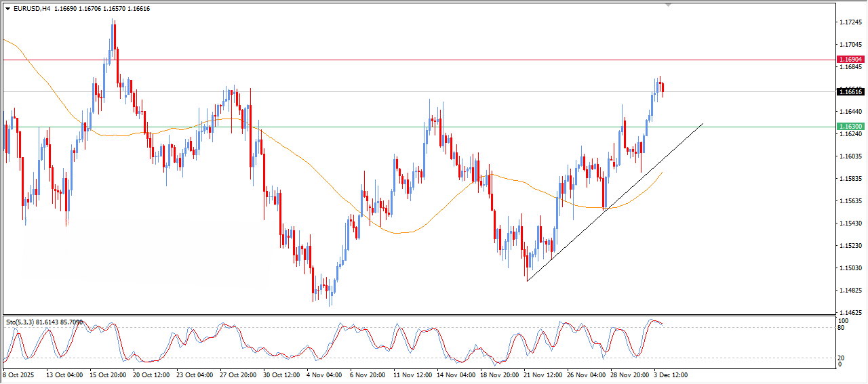
Task: Click the 1.14825 label on price axis
Action: (850, 291)
